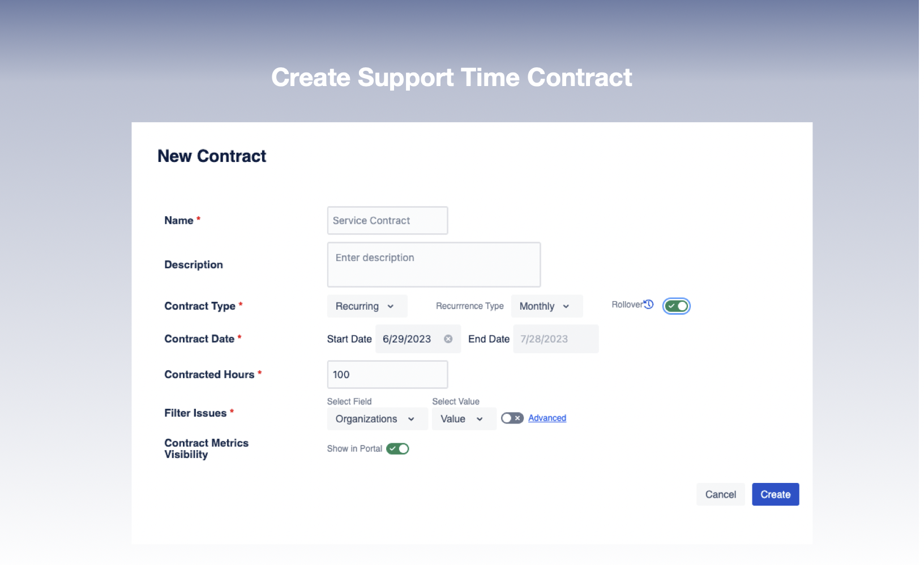Turn off the Show in Portal toggle
The image size is (924, 565).
point(397,449)
